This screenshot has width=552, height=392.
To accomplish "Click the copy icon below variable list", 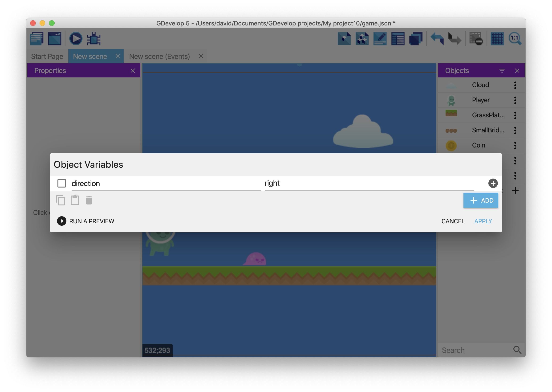I will pyautogui.click(x=61, y=200).
